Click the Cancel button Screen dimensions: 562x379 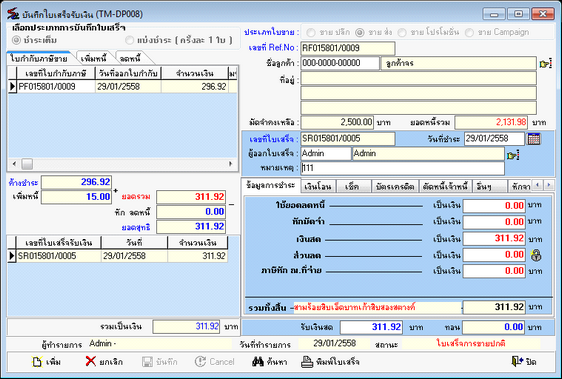[x=215, y=362]
